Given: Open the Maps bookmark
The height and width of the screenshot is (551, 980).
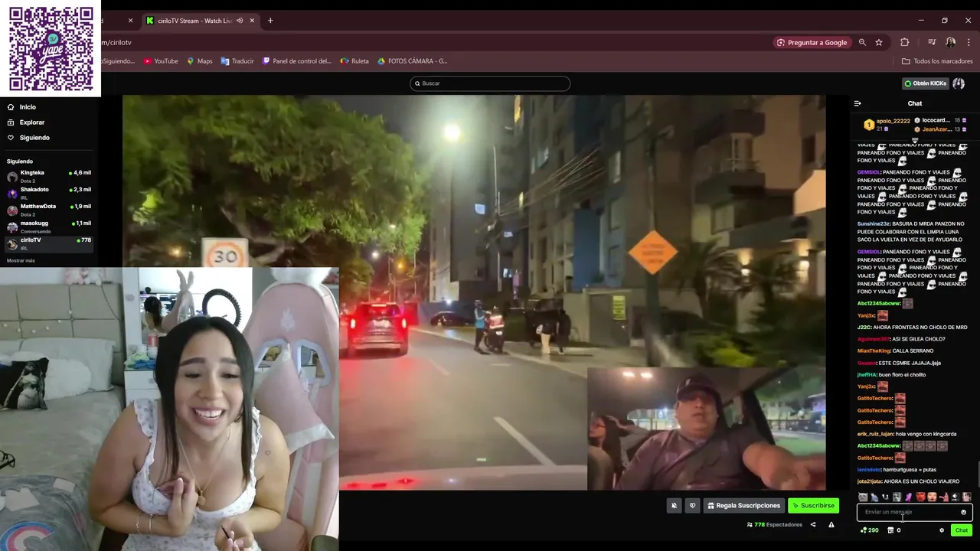Looking at the screenshot, I should [x=200, y=61].
